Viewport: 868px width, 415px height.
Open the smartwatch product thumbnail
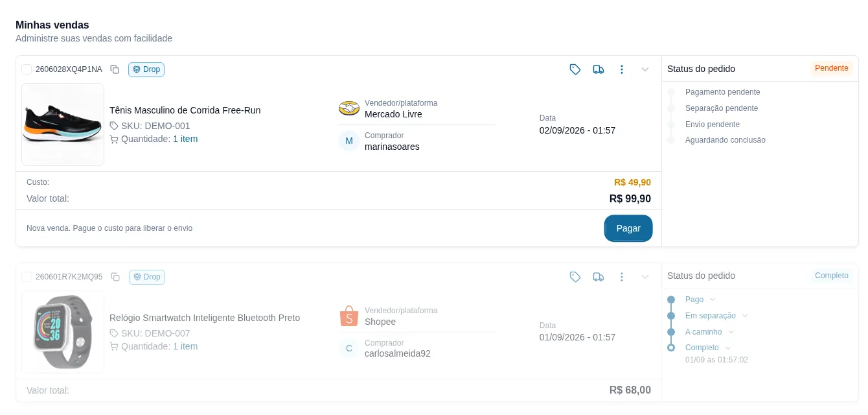pyautogui.click(x=63, y=332)
